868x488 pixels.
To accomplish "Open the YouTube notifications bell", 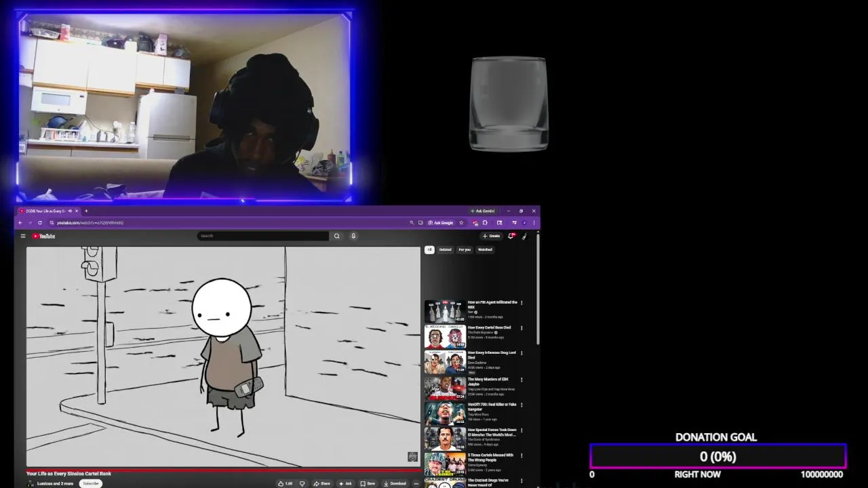I will click(x=511, y=236).
